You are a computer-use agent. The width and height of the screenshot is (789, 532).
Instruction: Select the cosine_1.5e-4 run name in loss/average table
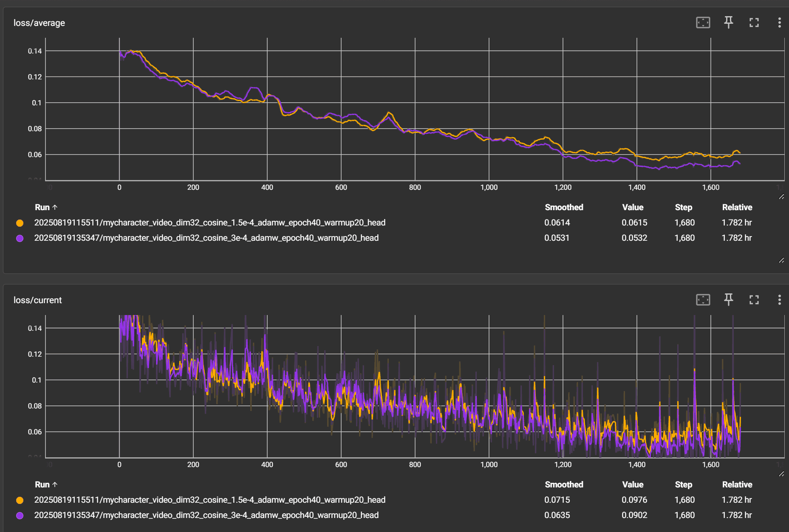pos(209,222)
